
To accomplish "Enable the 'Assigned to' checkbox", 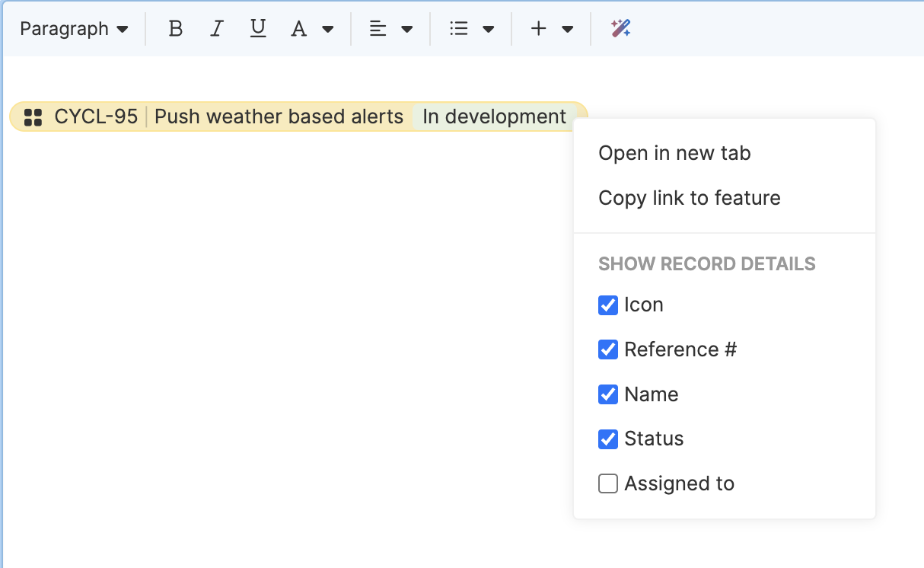I will pos(608,483).
